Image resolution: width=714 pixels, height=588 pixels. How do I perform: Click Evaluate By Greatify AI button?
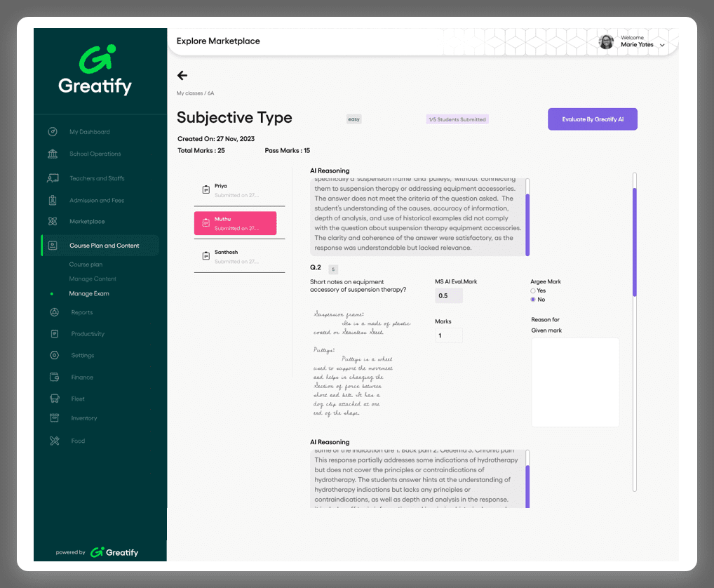click(592, 119)
